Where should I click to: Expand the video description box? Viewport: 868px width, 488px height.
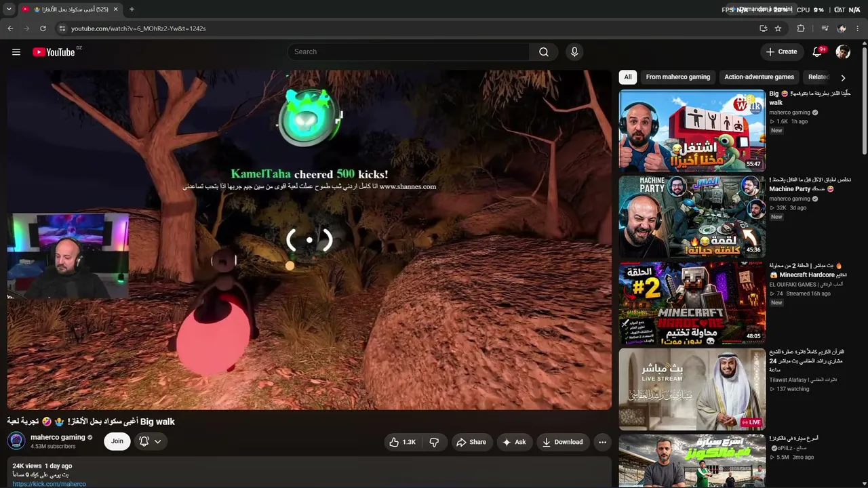(x=309, y=473)
